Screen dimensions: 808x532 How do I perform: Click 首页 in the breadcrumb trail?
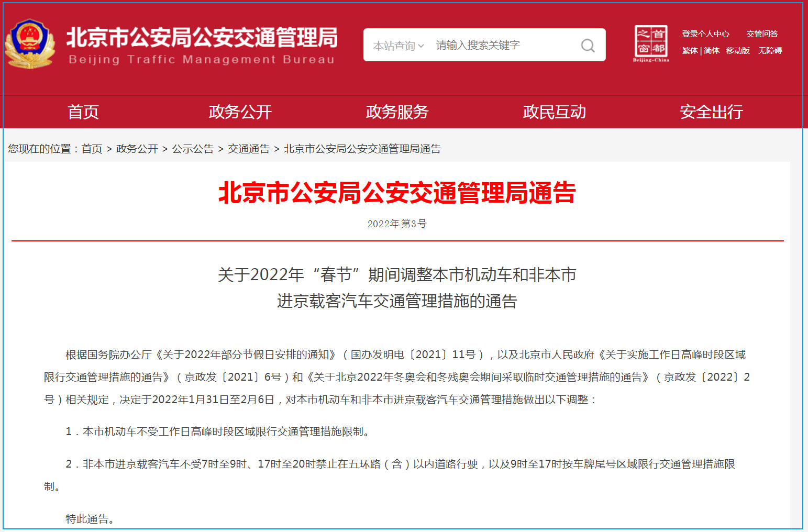pyautogui.click(x=92, y=149)
